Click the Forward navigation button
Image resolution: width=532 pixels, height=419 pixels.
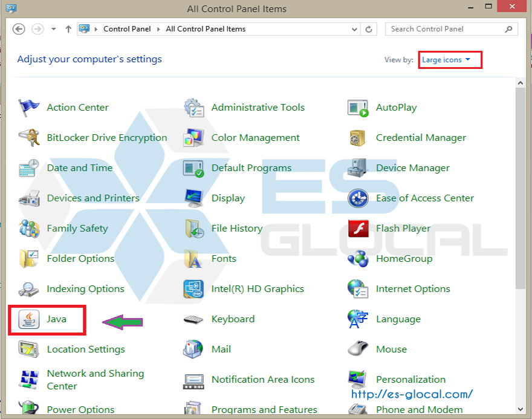click(37, 29)
